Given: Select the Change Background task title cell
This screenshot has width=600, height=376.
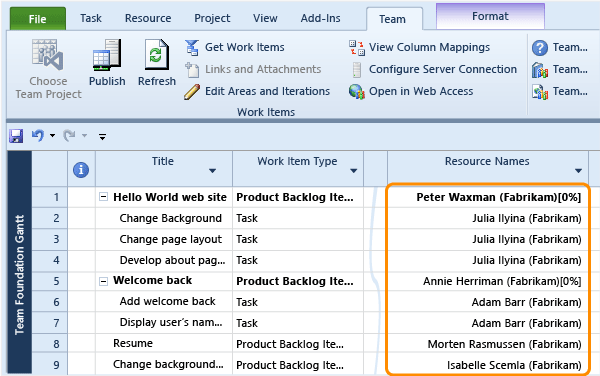Looking at the screenshot, I should [x=164, y=218].
